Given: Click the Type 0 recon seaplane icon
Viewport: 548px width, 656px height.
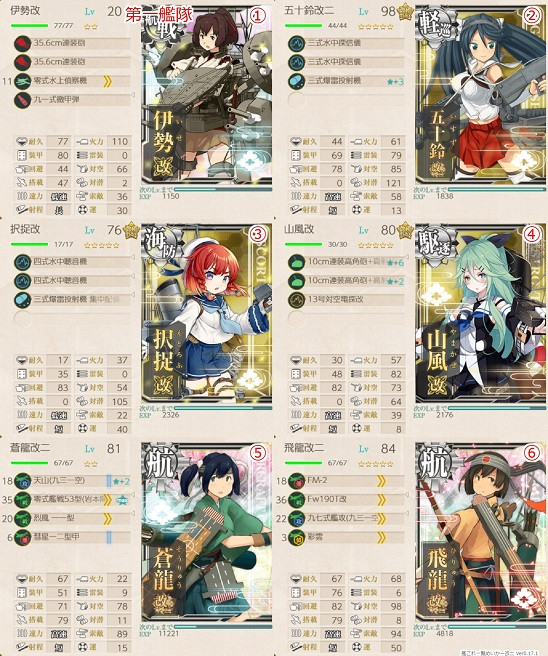Looking at the screenshot, I should [22, 81].
